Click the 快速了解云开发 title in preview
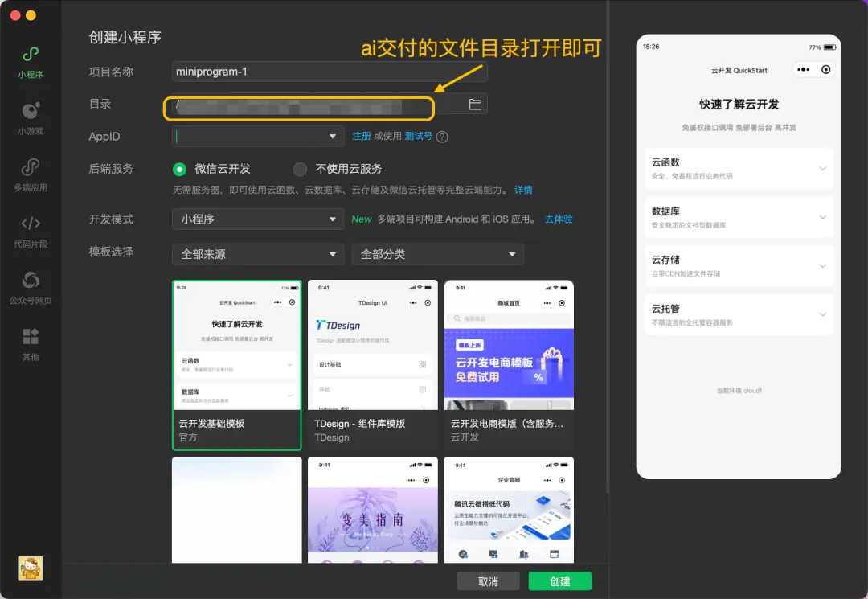Image resolution: width=868 pixels, height=599 pixels. pyautogui.click(x=739, y=104)
